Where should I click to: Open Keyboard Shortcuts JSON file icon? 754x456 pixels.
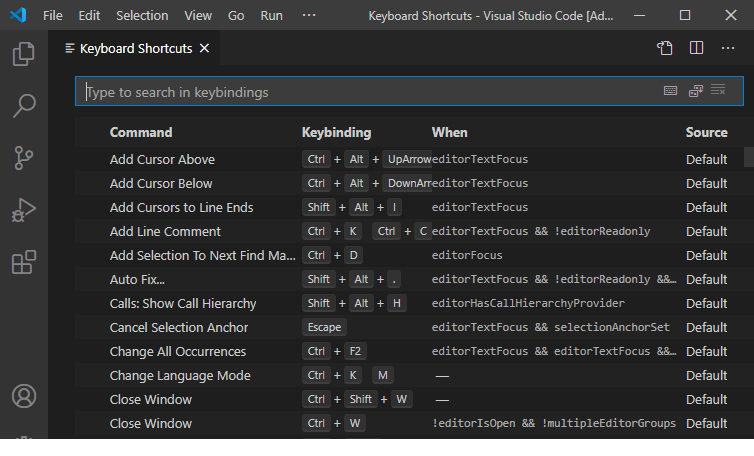click(x=665, y=48)
